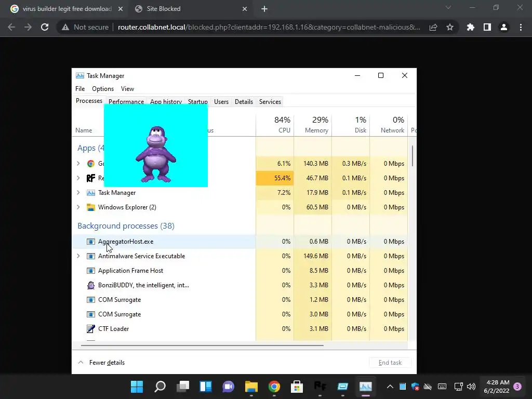
Task: Reload the blocked page
Action: pyautogui.click(x=45, y=27)
